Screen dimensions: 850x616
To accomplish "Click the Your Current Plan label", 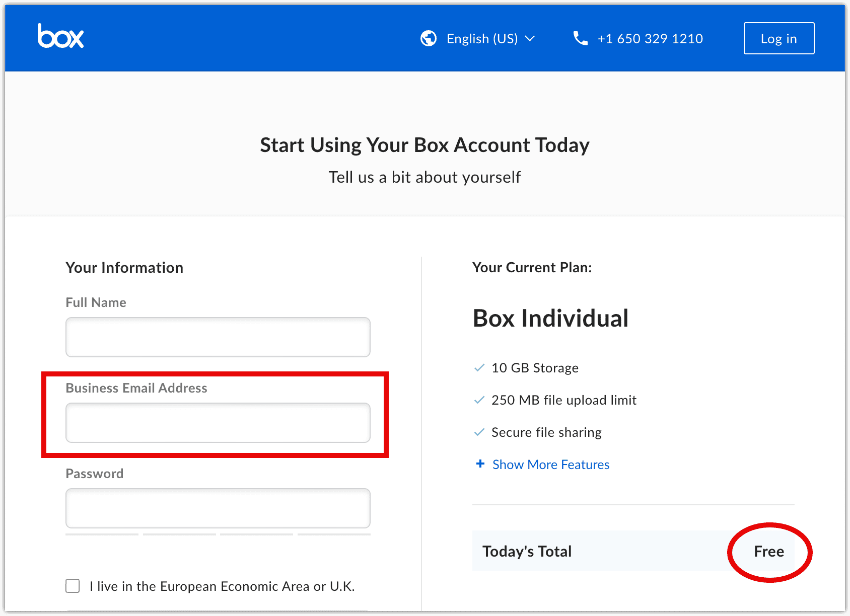I will click(532, 267).
